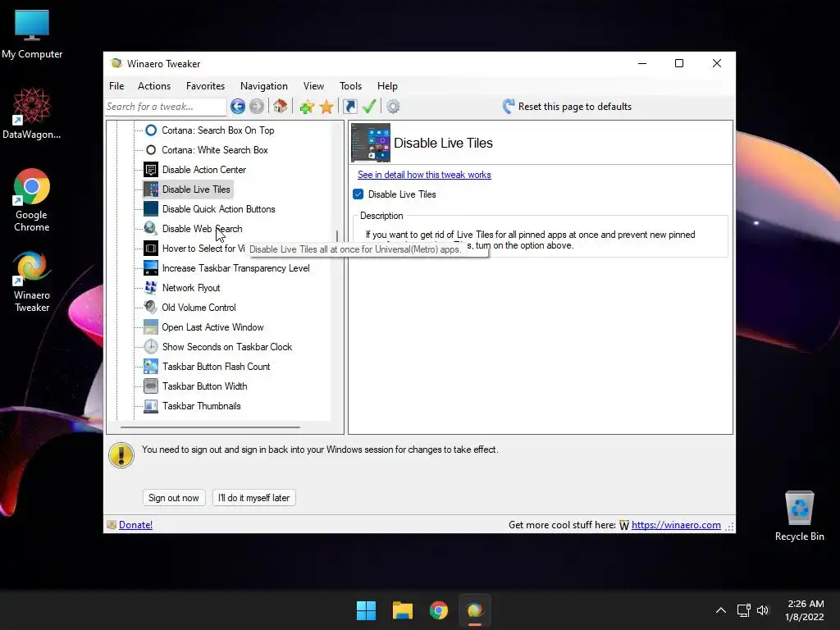Click Network Flyout icon

(151, 288)
